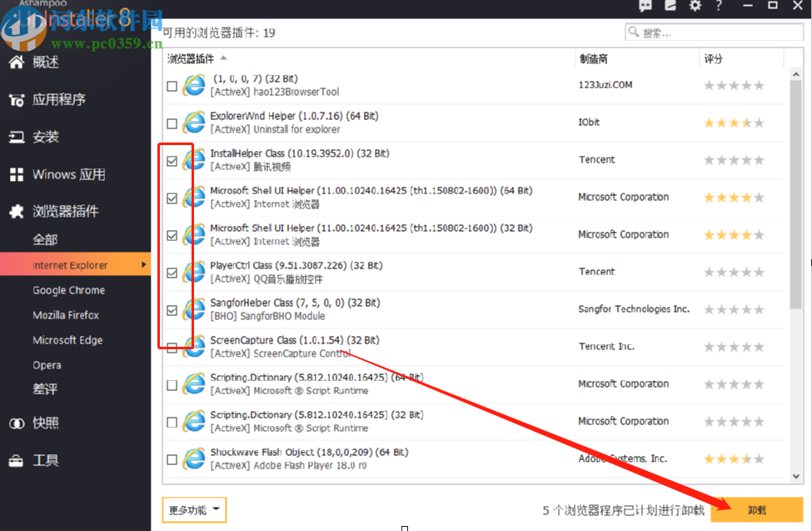
Task: Select the ScreenCapture Class plugin row
Action: pyautogui.click(x=473, y=347)
